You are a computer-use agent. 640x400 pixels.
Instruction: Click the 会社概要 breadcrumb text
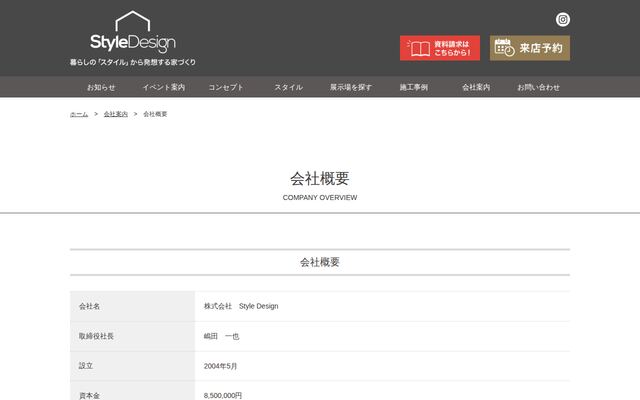point(155,114)
